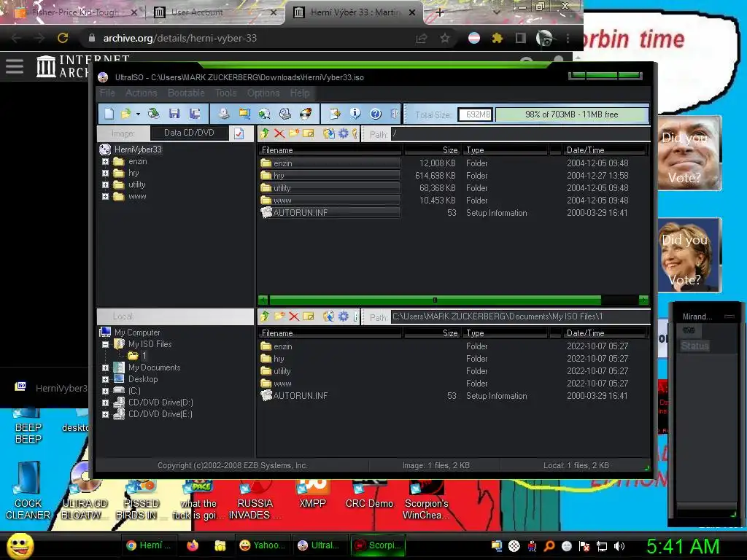
Task: Switch to the Fisher-Price Kid-Tough browser tab
Action: point(75,12)
